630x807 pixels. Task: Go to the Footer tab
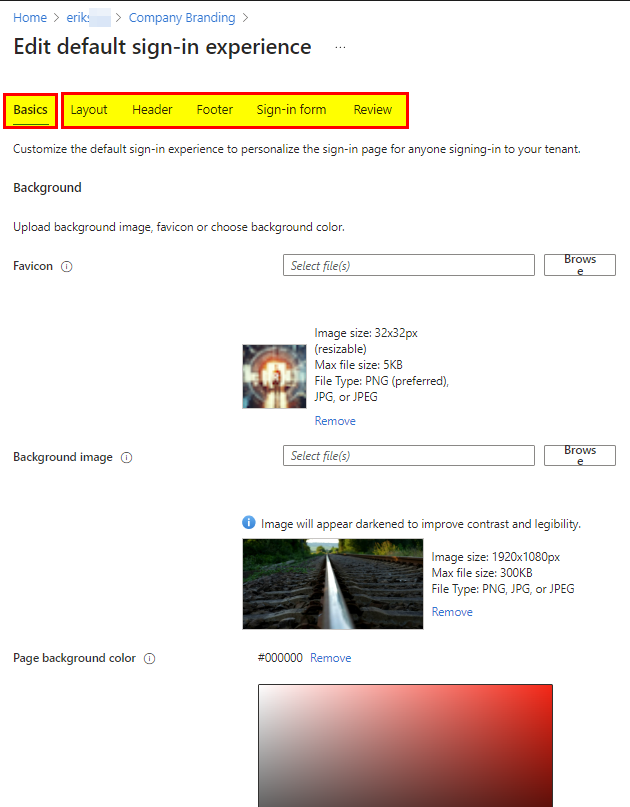point(214,110)
